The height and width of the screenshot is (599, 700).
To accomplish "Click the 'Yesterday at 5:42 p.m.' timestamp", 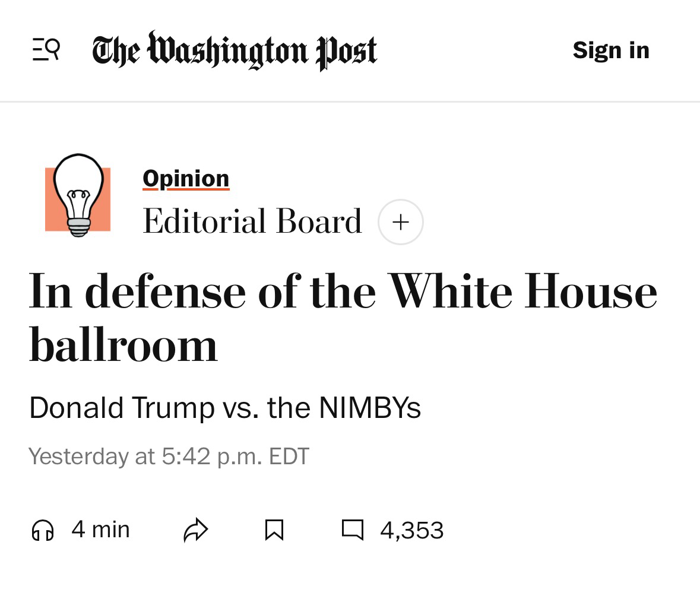I will [145, 456].
